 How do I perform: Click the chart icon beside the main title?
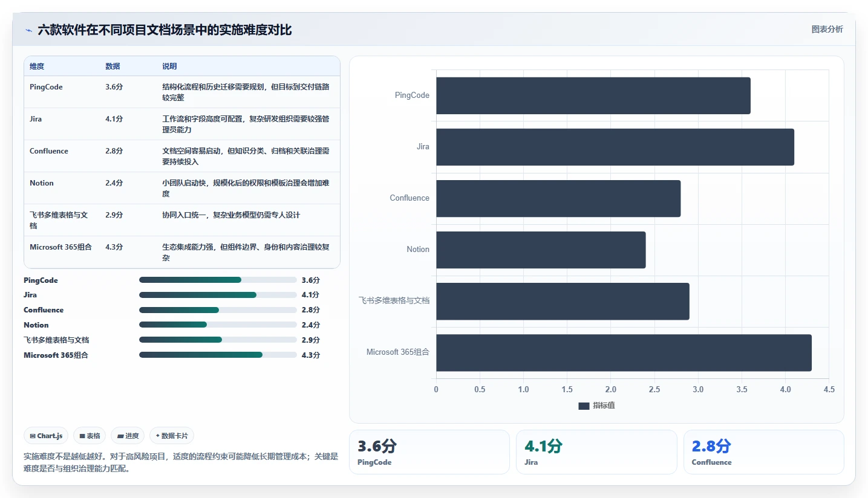click(28, 30)
